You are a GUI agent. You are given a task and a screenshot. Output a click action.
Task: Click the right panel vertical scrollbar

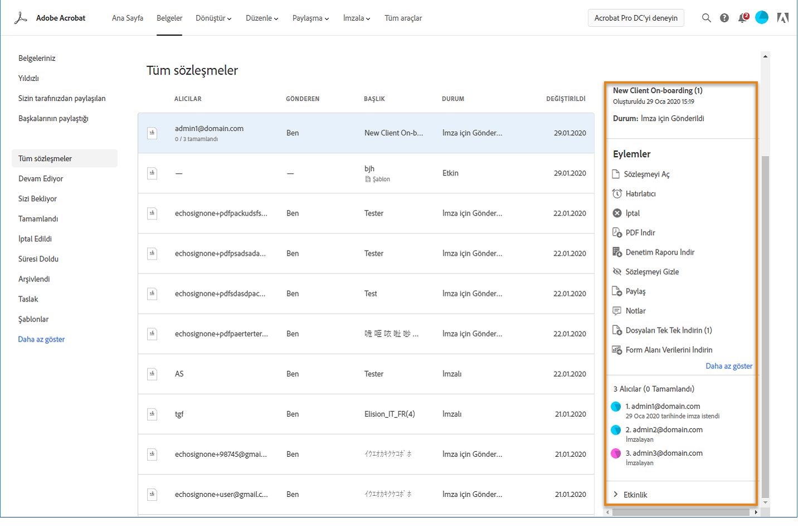tap(765, 326)
